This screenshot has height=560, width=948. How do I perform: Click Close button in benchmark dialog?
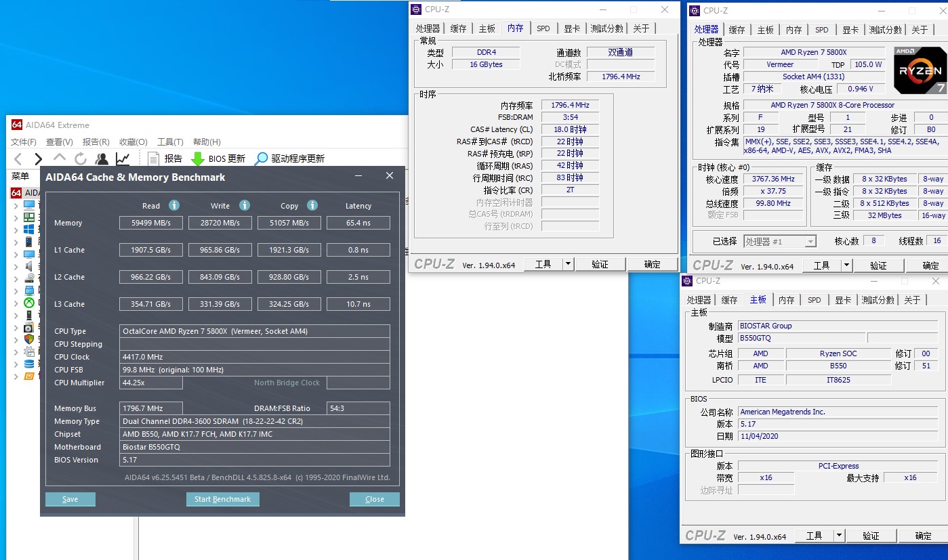point(375,499)
